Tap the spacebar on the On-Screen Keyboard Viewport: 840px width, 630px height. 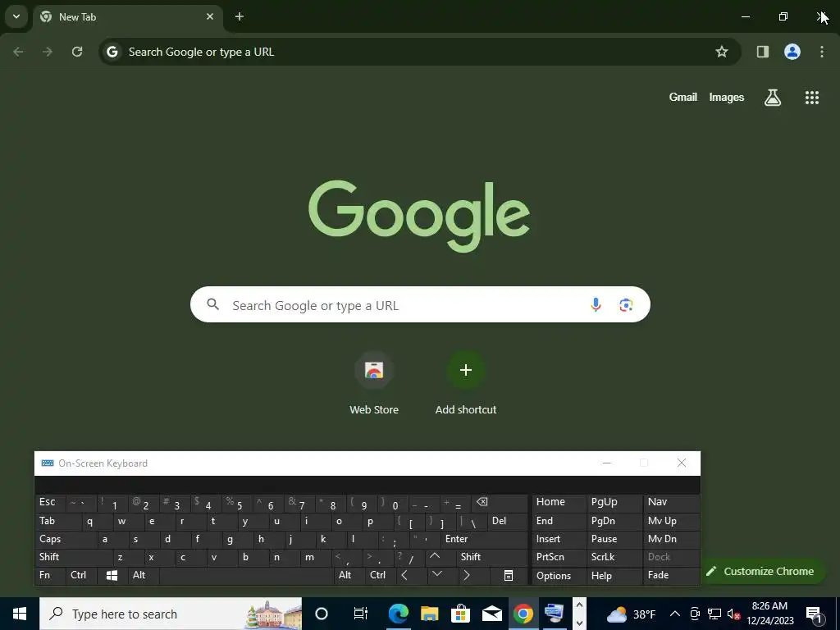[246, 575]
